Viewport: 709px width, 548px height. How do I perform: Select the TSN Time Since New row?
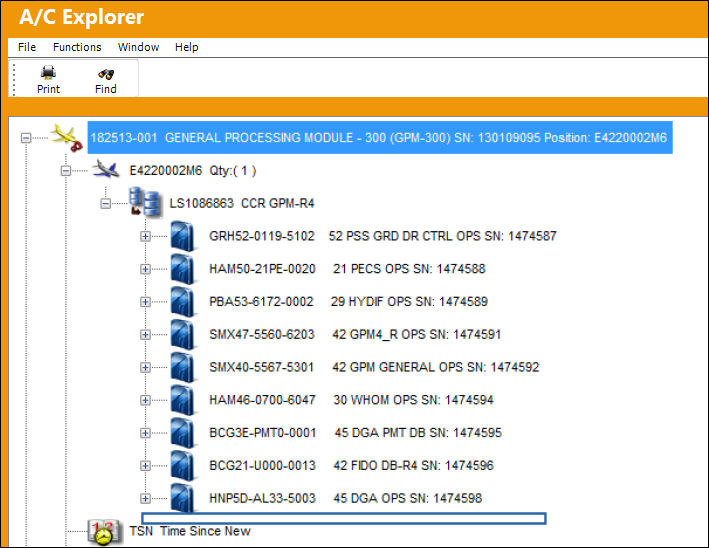pos(190,531)
